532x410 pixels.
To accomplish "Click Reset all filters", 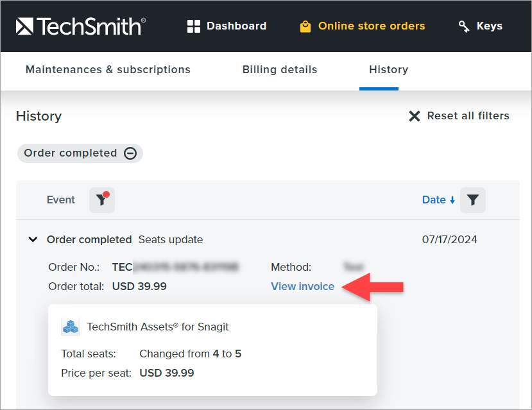I will tap(468, 116).
